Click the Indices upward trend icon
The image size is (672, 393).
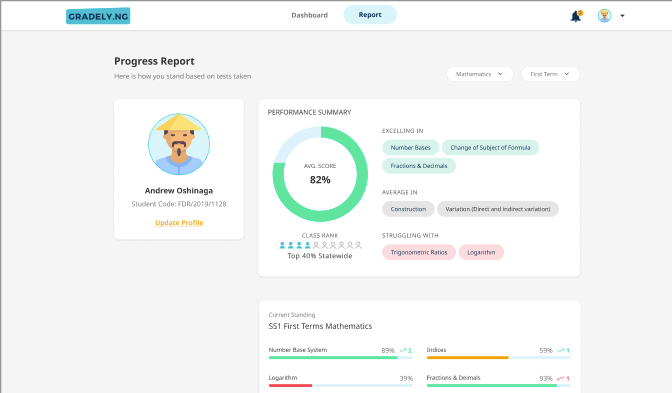point(561,350)
